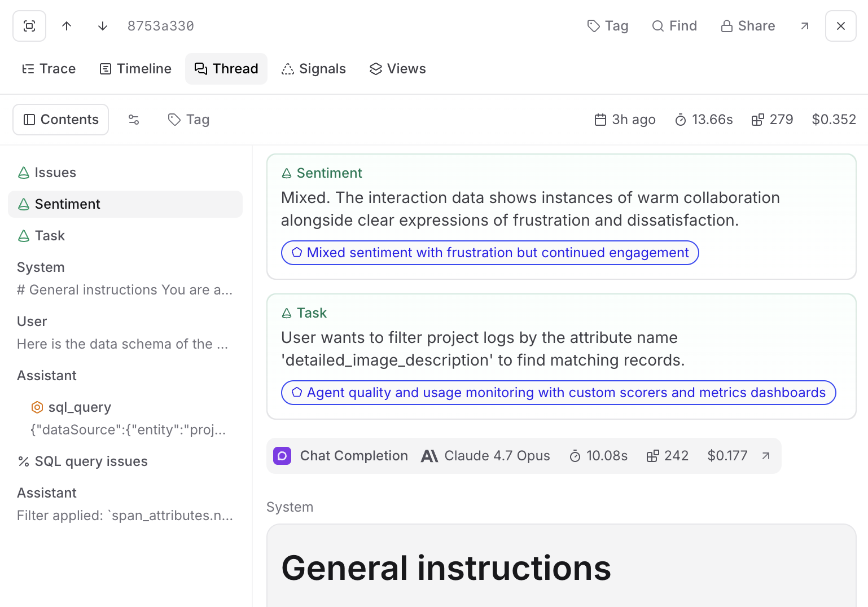Image resolution: width=868 pixels, height=607 pixels.
Task: Open 'Mixed sentiment with frustration' signal chip
Action: pos(490,253)
